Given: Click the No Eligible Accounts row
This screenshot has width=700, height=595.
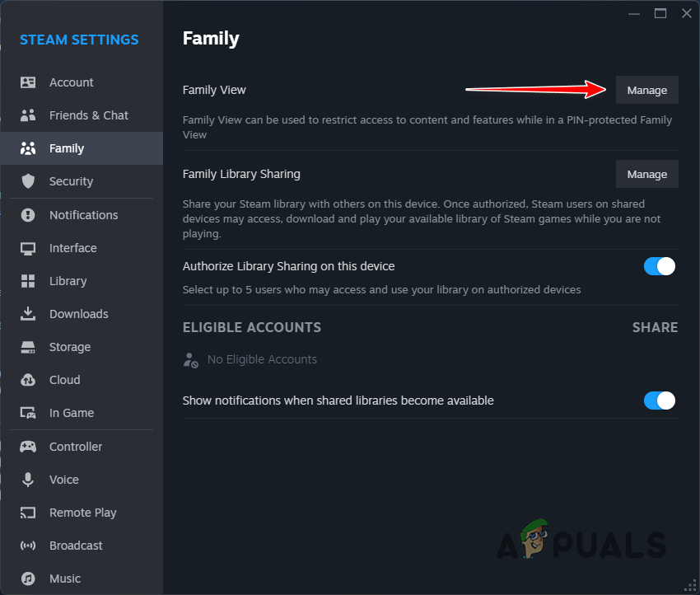Looking at the screenshot, I should coord(262,359).
